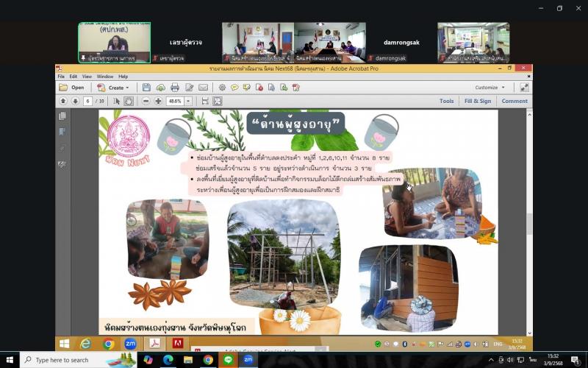This screenshot has height=368, width=588.
Task: Select the damrongsak participant tile
Action: tap(401, 43)
